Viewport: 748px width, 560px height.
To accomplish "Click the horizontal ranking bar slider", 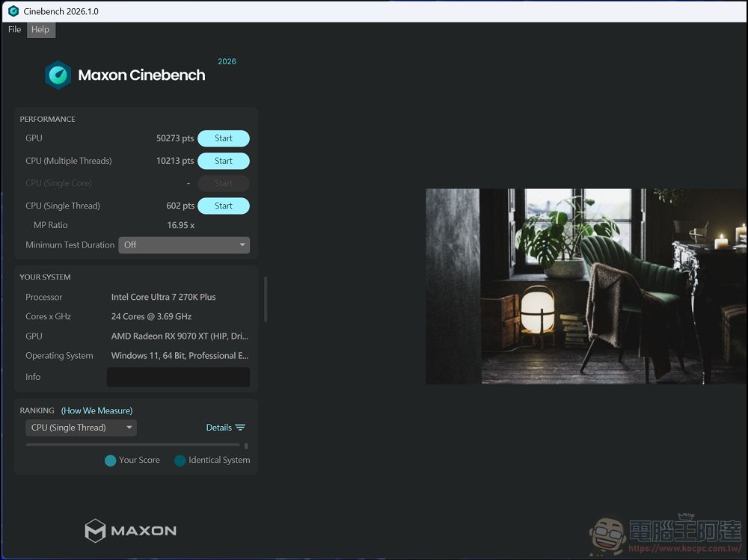I will (x=133, y=445).
